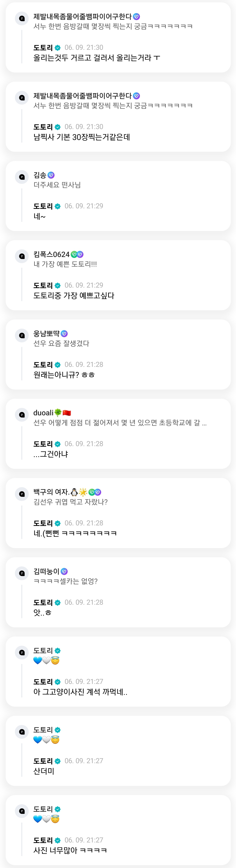Click the comment '내 가장 예쁜 도토리!!!'

pos(65,264)
